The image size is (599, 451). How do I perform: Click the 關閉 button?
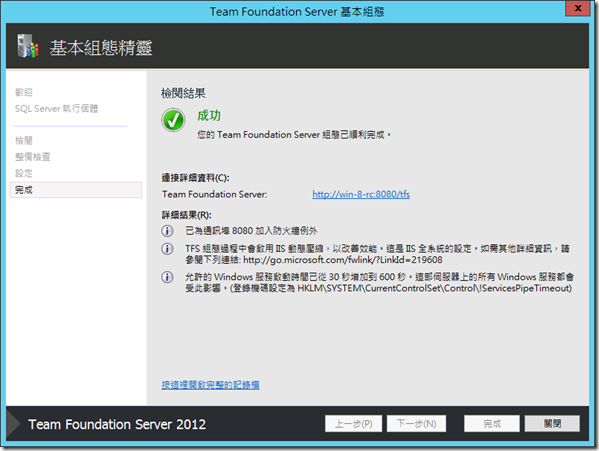(x=552, y=424)
